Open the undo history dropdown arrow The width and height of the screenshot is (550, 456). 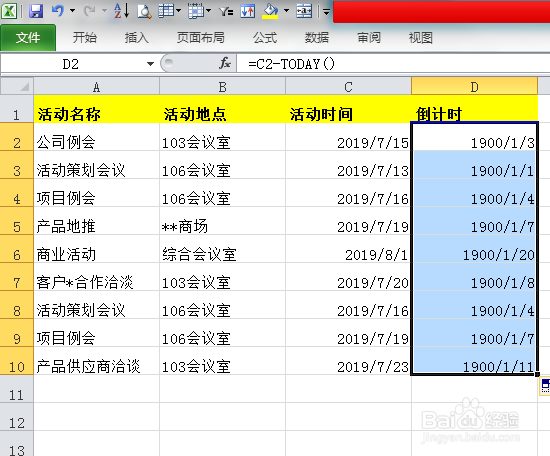(x=72, y=11)
